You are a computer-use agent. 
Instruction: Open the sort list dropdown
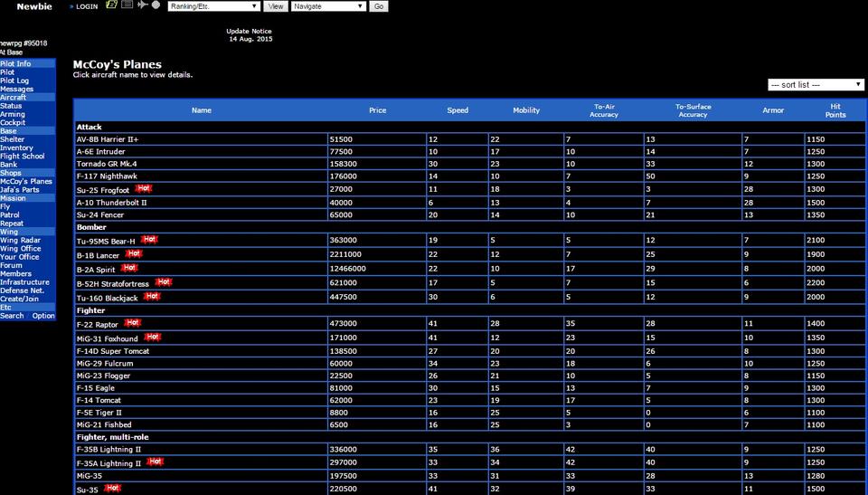[816, 84]
